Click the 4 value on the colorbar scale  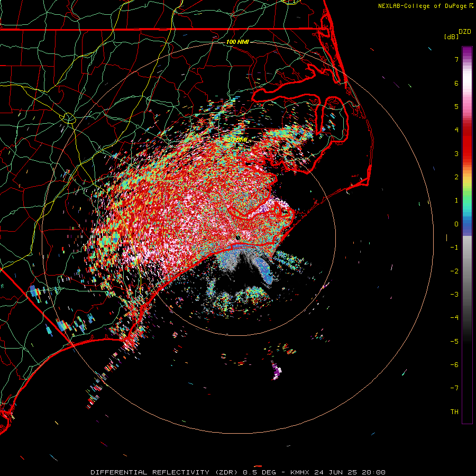pos(456,130)
